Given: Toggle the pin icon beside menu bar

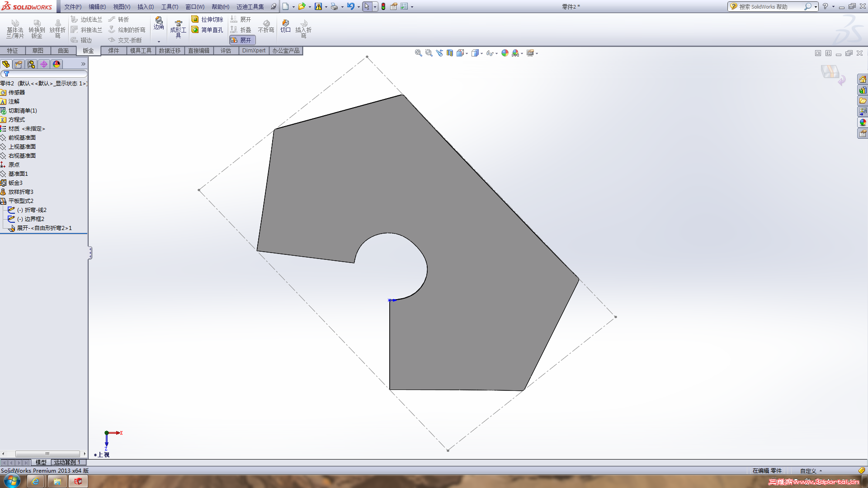Looking at the screenshot, I should [274, 6].
